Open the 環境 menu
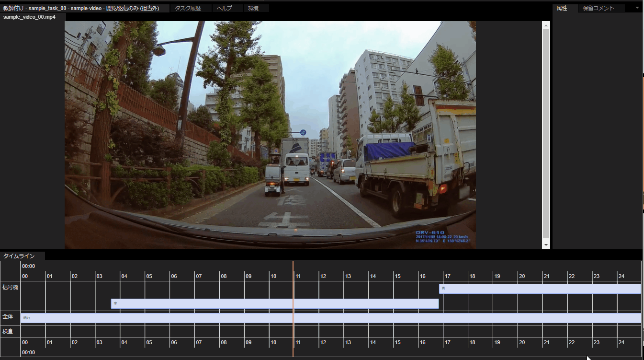Viewport: 644px width, 360px height. pyautogui.click(x=256, y=8)
